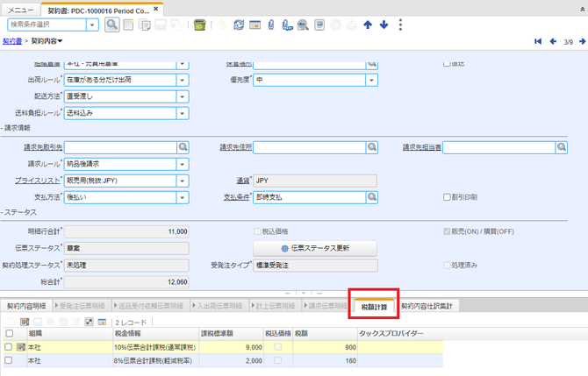Toggle 税込価格 cell in the 9,000 row
588x376 pixels.
click(x=278, y=347)
